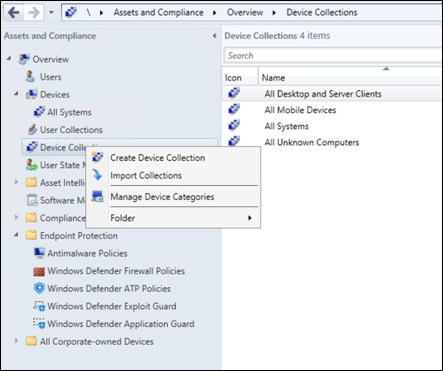443x371 pixels.
Task: Click the Windows Defender Firewall Policies icon
Action: coord(39,271)
